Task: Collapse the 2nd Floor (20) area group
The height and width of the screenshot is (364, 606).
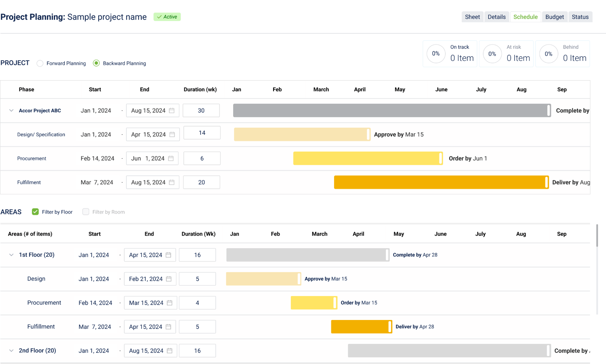Action: click(x=11, y=351)
